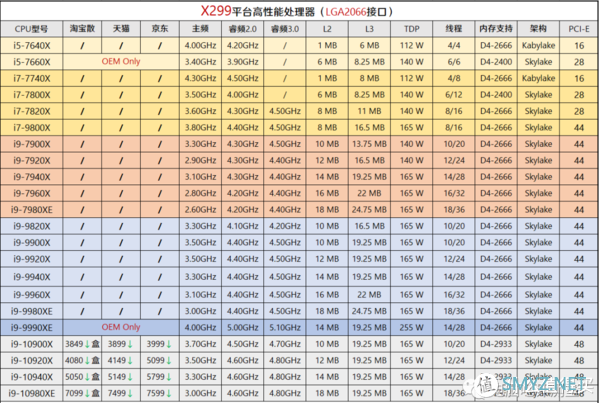Click the PCI-E column header
The width and height of the screenshot is (599, 403).
pyautogui.click(x=579, y=29)
